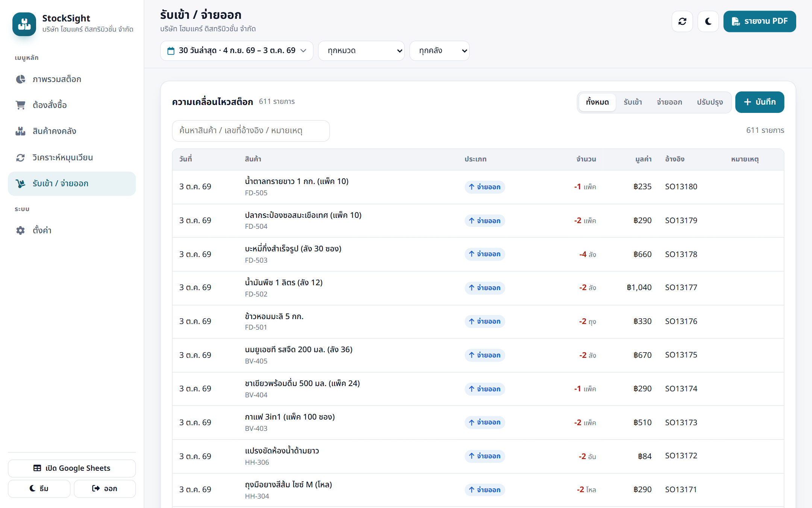Open the ทุกคลัง warehouse dropdown
The height and width of the screenshot is (508, 812).
439,51
